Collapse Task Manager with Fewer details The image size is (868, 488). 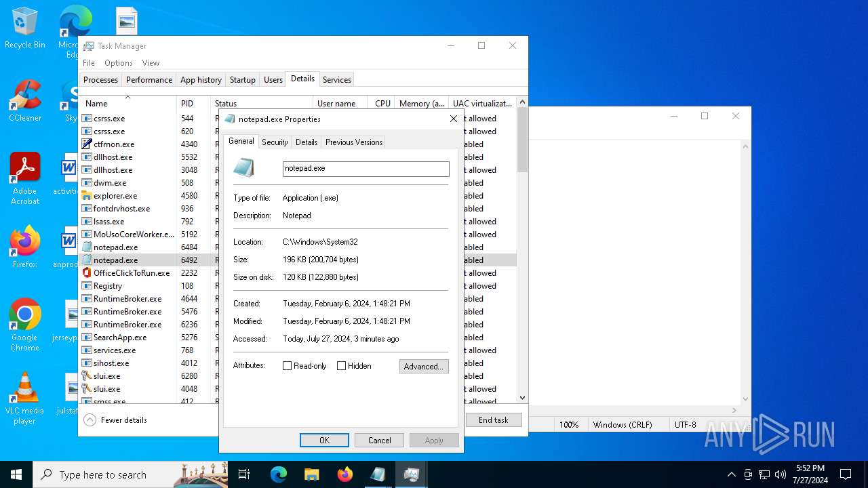point(116,420)
